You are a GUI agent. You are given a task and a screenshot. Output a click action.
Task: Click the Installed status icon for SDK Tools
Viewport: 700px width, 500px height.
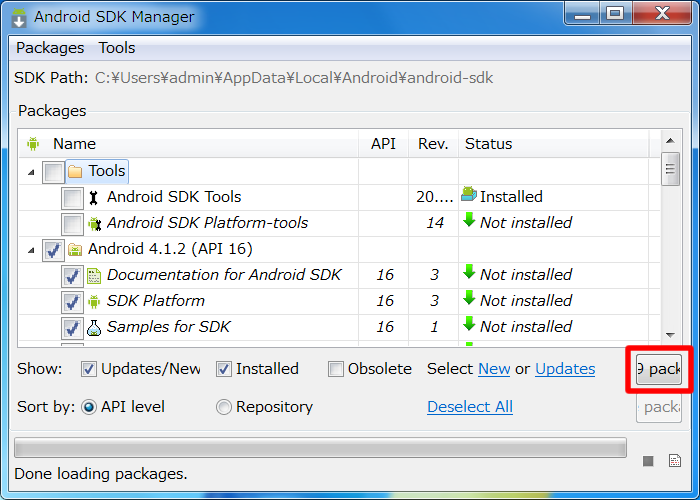469,194
